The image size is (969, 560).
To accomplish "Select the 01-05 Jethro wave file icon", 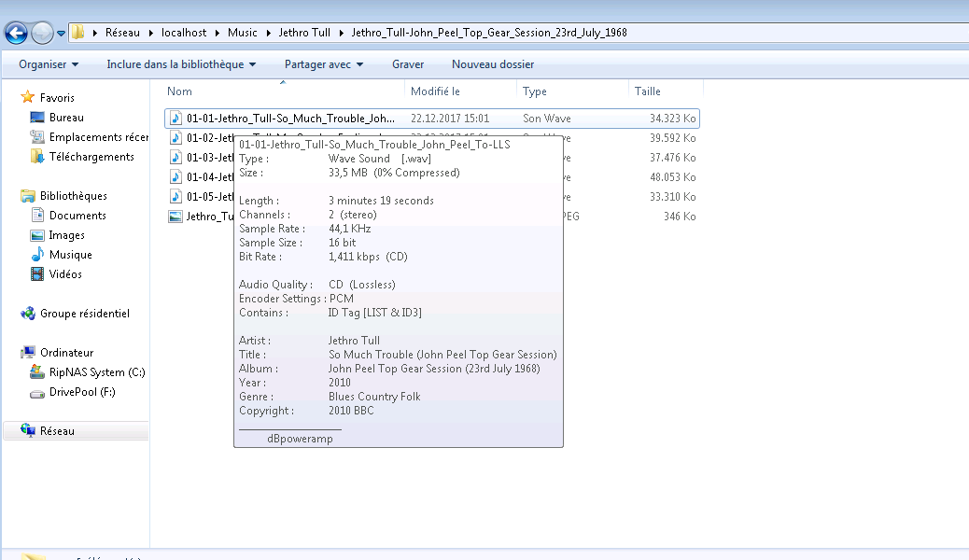I will pyautogui.click(x=176, y=197).
